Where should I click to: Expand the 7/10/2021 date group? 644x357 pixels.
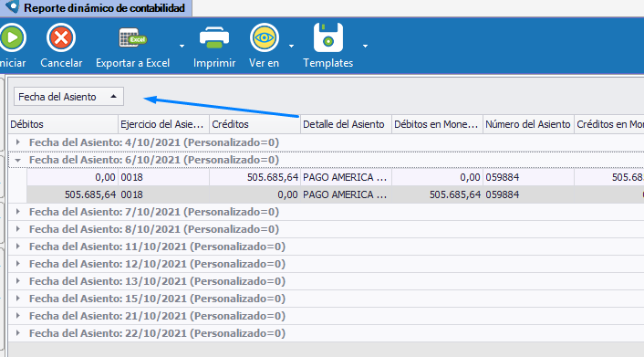(x=17, y=212)
